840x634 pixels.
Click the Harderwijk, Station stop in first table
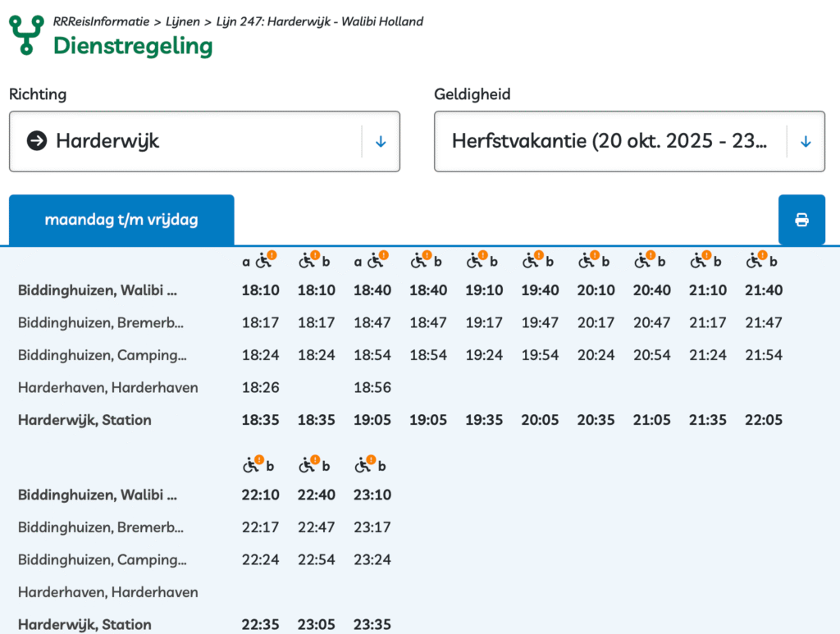pos(84,420)
